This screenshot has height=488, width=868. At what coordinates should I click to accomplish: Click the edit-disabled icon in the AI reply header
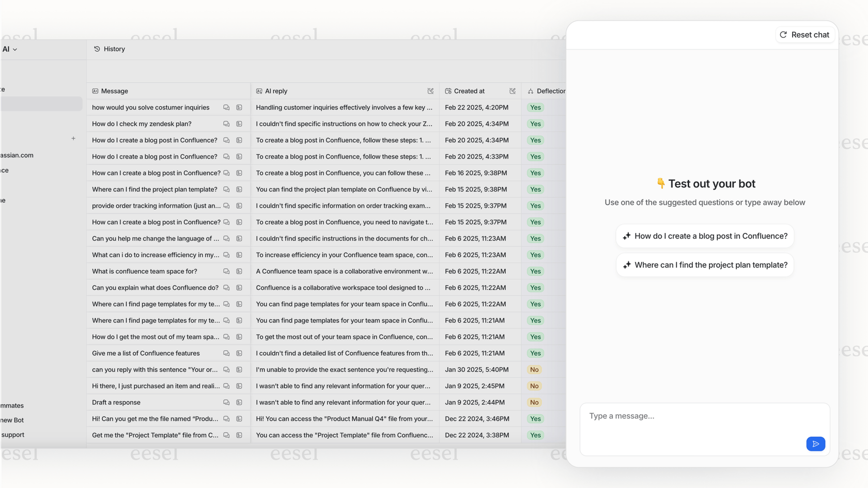click(x=431, y=91)
